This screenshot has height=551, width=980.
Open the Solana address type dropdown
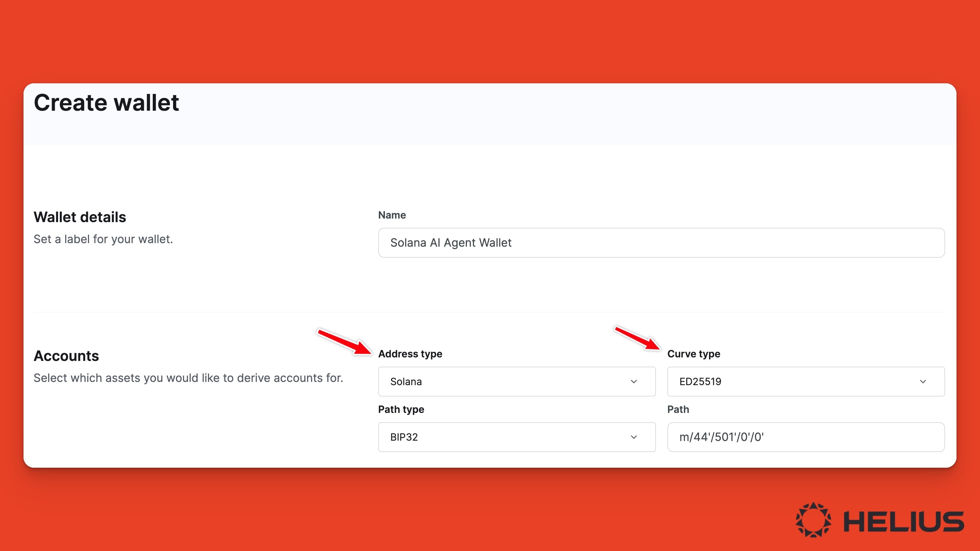(516, 382)
